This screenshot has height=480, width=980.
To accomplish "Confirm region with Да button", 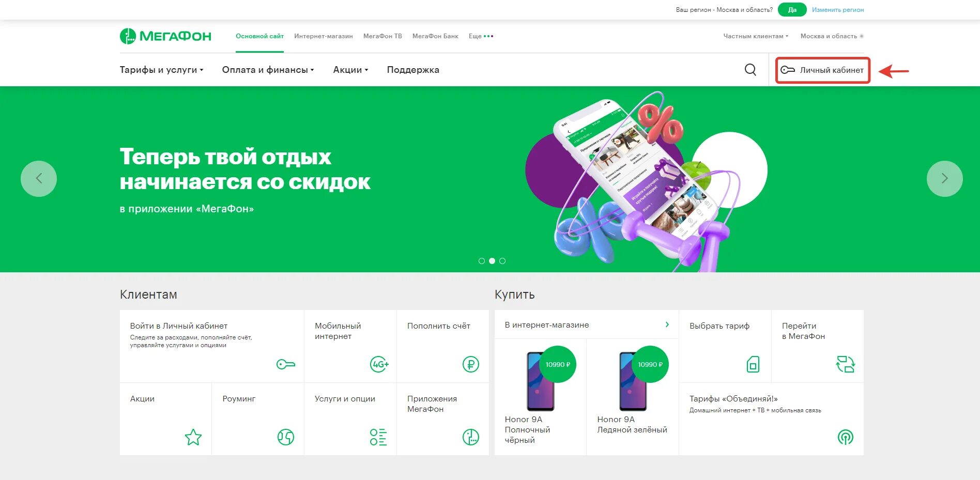I will point(792,10).
